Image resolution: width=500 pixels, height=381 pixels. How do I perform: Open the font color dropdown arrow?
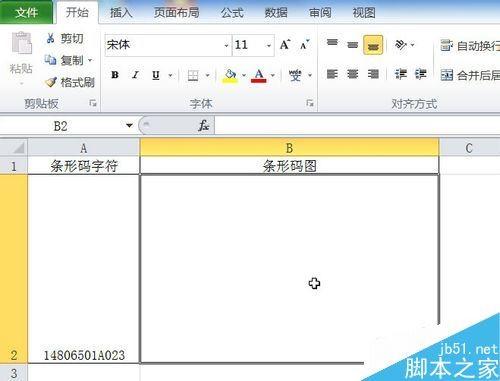pyautogui.click(x=272, y=75)
